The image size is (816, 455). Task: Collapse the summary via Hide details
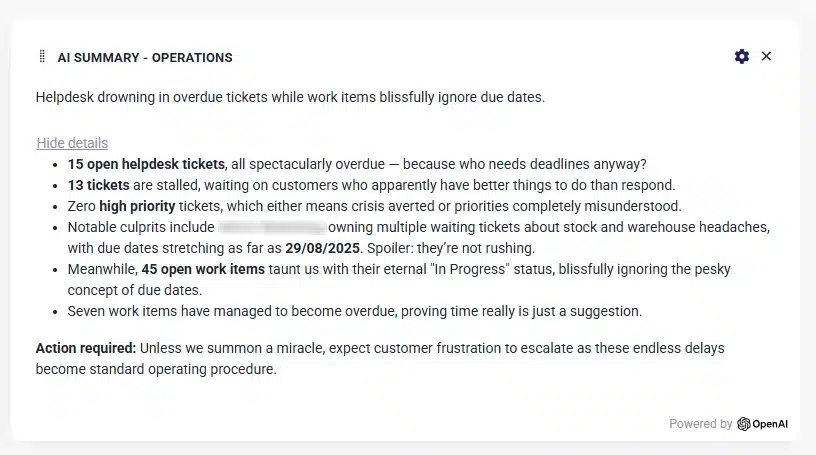72,143
